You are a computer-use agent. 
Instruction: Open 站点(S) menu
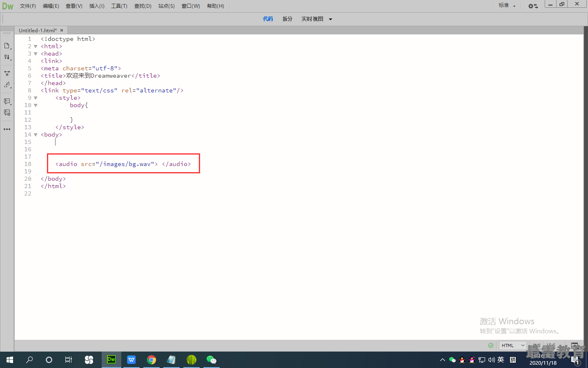pyautogui.click(x=167, y=6)
